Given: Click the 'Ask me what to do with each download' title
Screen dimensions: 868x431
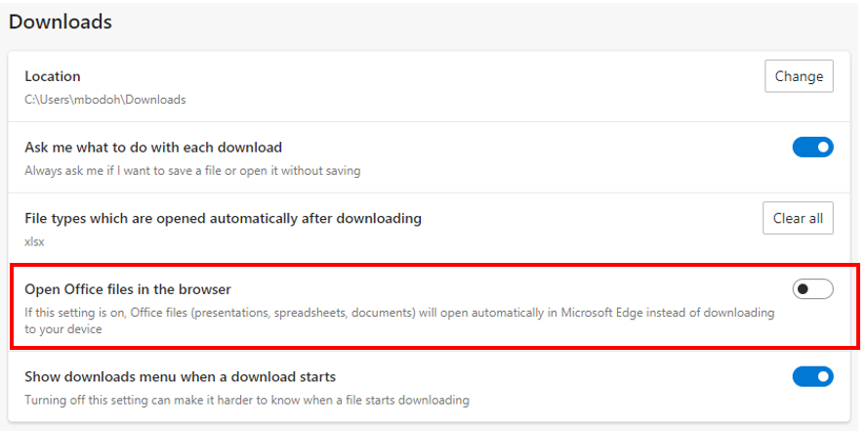Looking at the screenshot, I should click(x=153, y=148).
